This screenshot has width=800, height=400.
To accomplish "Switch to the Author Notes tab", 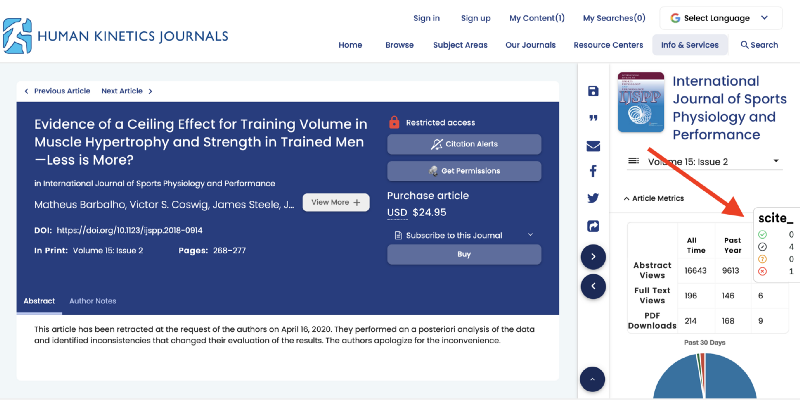I will (x=92, y=301).
